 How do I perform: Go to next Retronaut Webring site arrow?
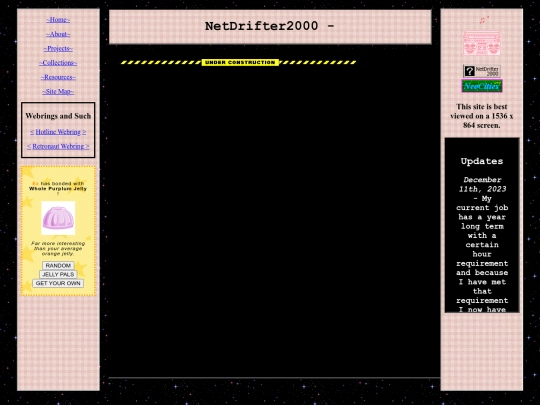click(87, 146)
